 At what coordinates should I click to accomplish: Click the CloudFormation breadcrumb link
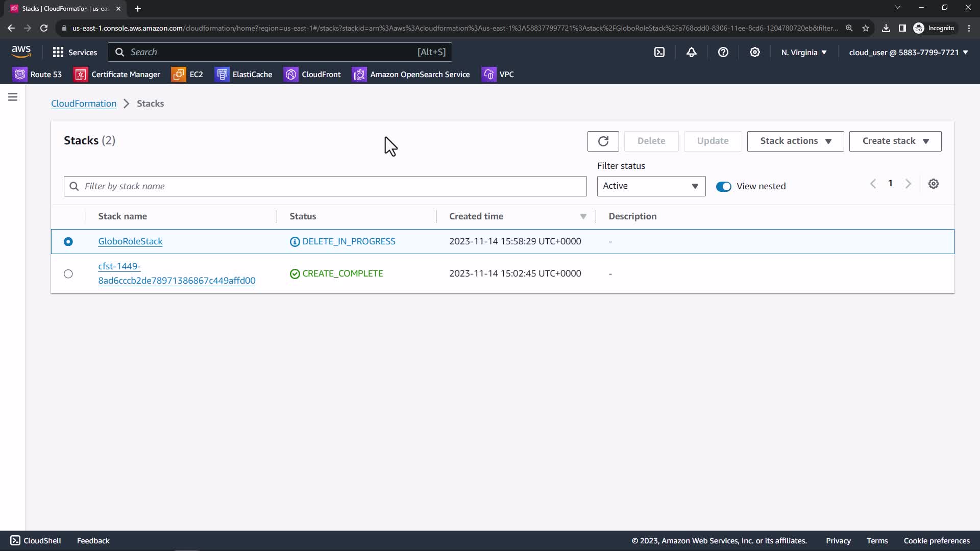(x=84, y=104)
